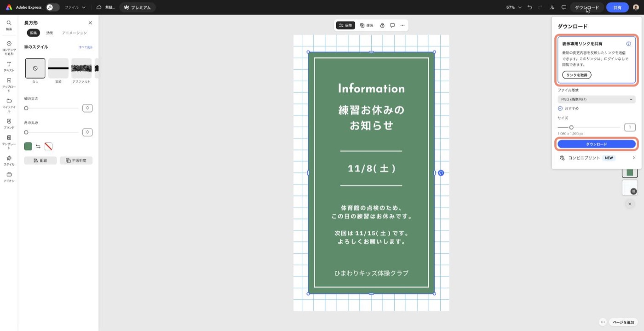Open the 57% zoom level dropdown

[x=514, y=7]
